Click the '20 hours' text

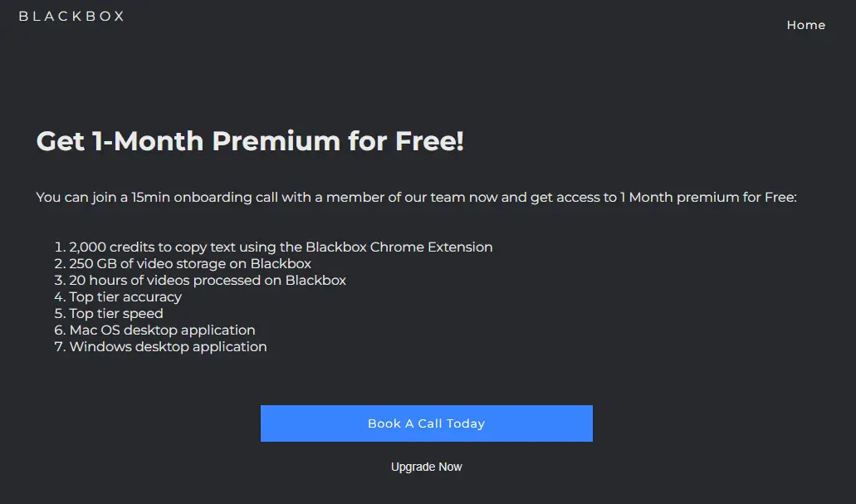pos(97,281)
